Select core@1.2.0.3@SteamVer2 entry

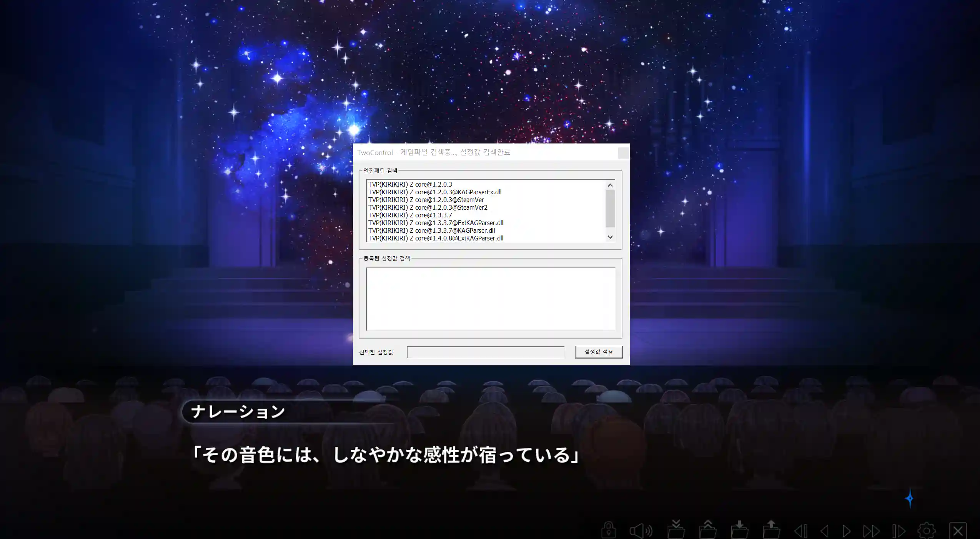486,207
